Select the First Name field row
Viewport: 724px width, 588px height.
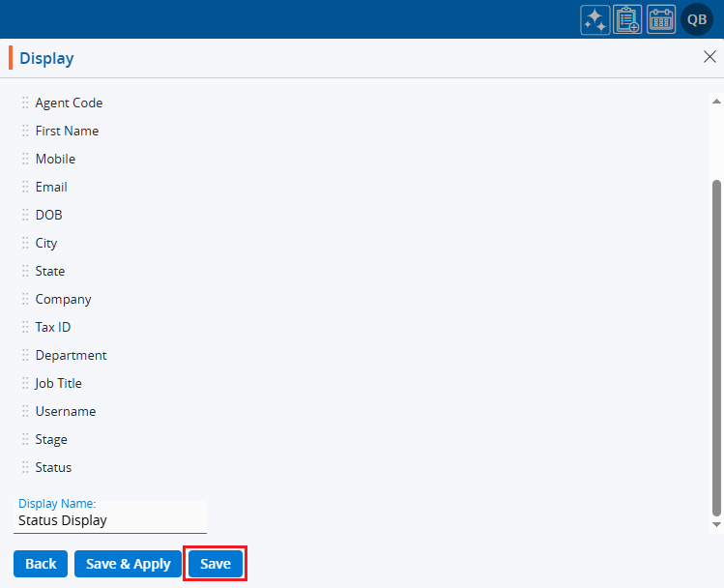[x=67, y=131]
